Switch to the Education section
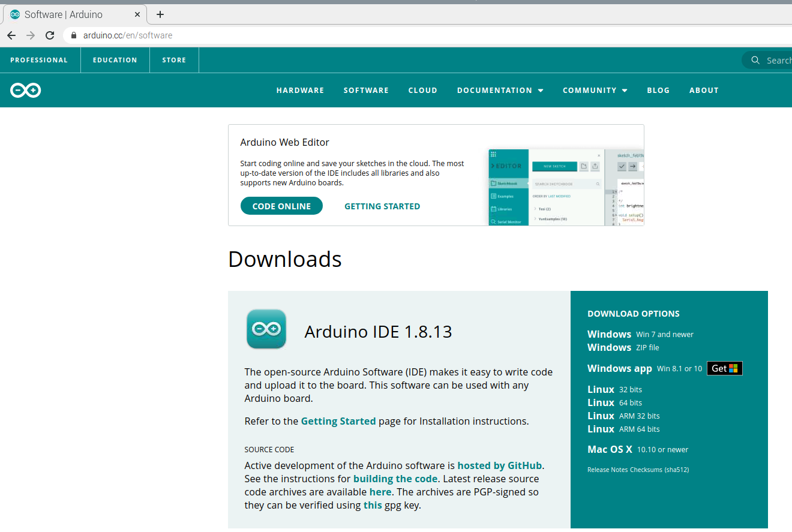This screenshot has width=792, height=532. [x=115, y=60]
